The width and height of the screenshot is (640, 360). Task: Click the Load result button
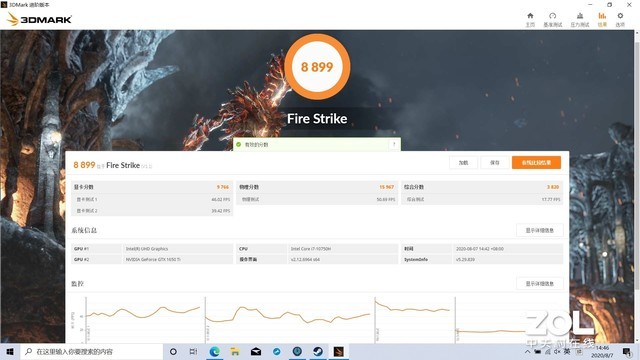[x=463, y=162]
